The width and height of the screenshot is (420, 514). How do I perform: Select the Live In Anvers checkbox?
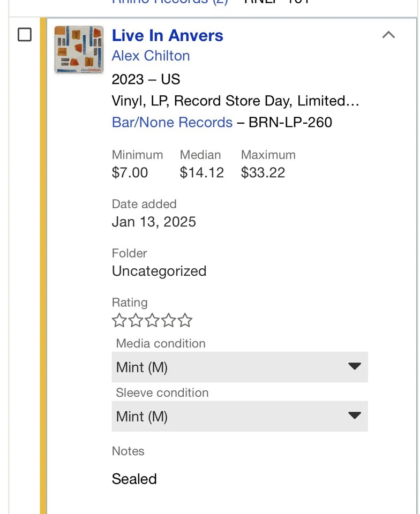25,35
